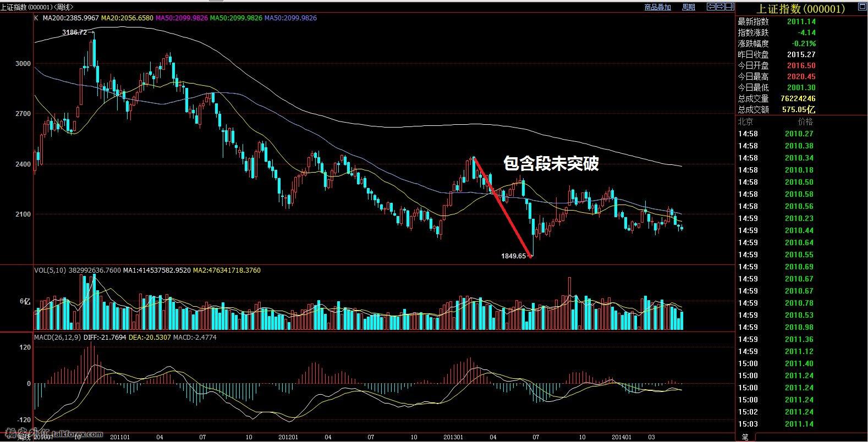
Task: Click the K label in the chart header
Action: click(36, 18)
